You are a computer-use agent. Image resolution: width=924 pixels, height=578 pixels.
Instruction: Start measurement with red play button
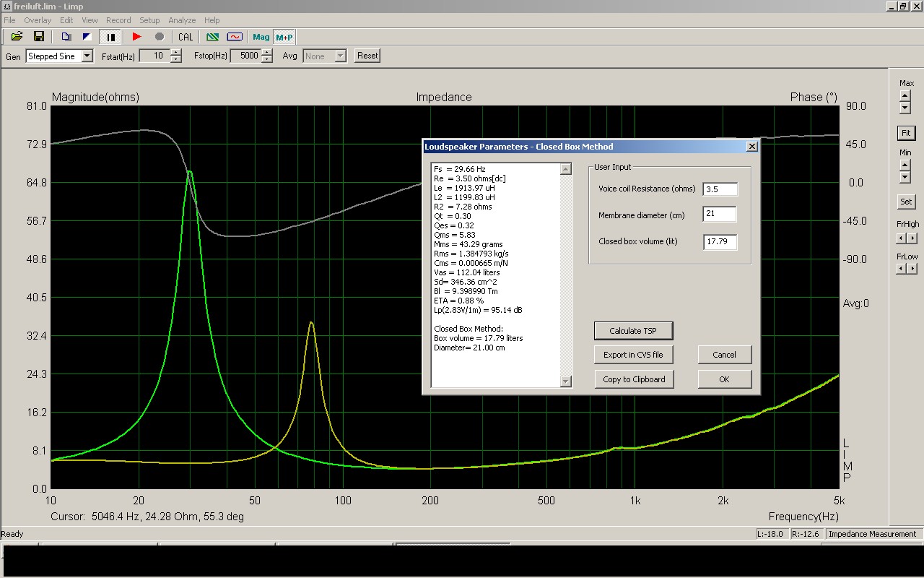click(137, 37)
